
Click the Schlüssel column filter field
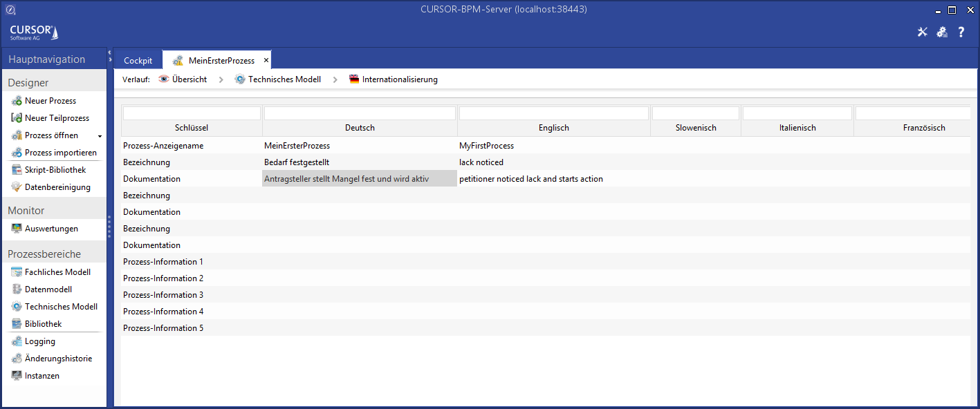[192, 113]
